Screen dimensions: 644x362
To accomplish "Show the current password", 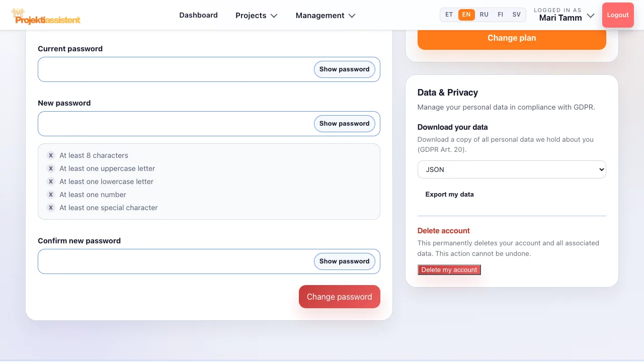I will [x=345, y=69].
